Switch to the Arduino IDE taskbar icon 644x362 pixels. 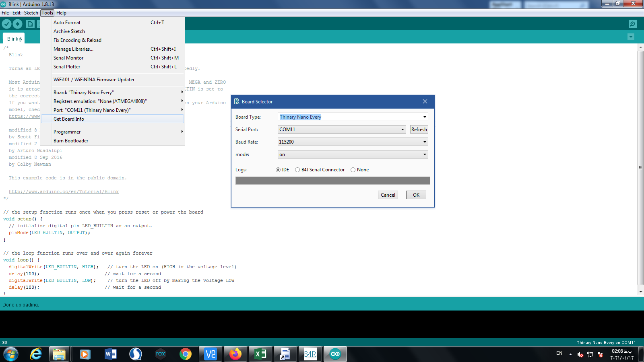[335, 354]
